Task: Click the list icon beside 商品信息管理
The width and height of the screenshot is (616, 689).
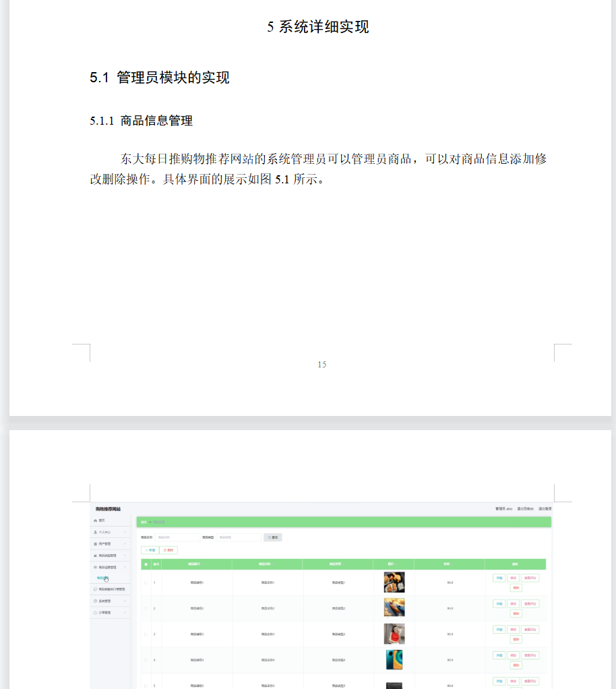Action: (95, 566)
